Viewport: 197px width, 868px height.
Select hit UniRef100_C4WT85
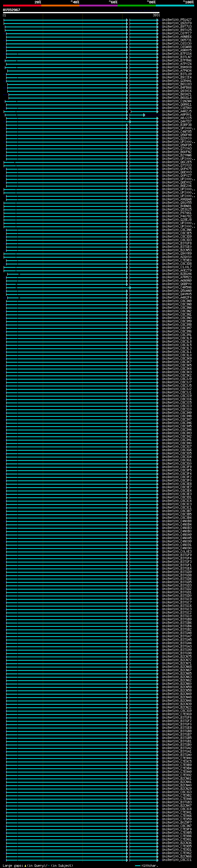(x=176, y=132)
